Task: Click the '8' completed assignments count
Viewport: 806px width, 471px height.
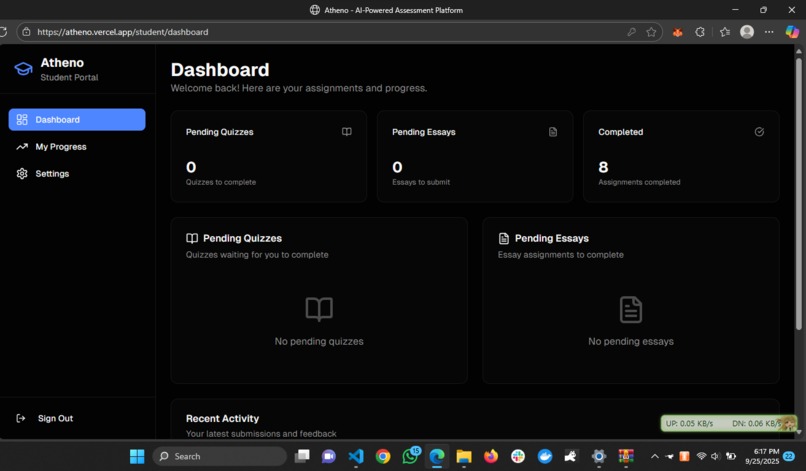Action: coord(603,167)
